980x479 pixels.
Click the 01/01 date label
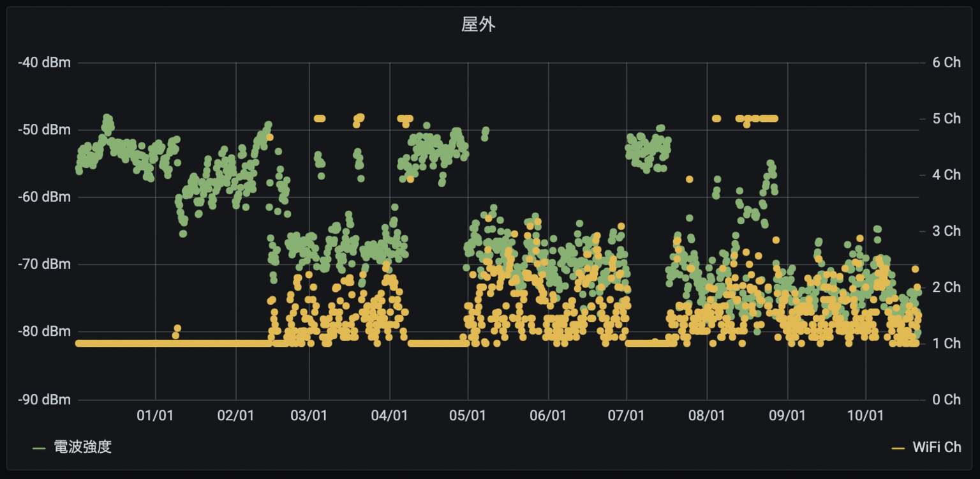156,416
